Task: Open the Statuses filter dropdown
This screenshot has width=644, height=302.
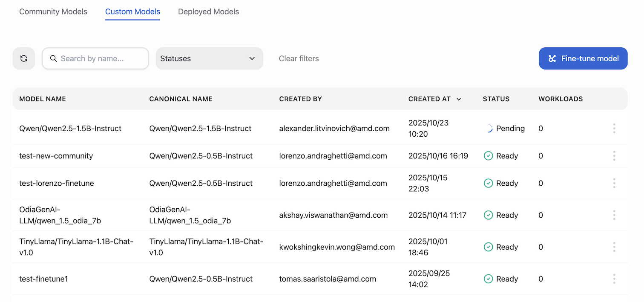Action: tap(209, 58)
